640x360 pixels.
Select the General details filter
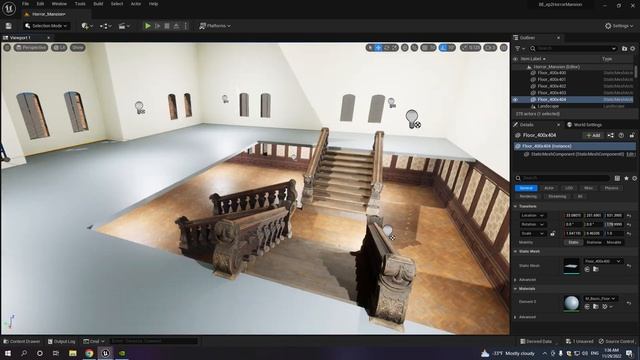(526, 188)
